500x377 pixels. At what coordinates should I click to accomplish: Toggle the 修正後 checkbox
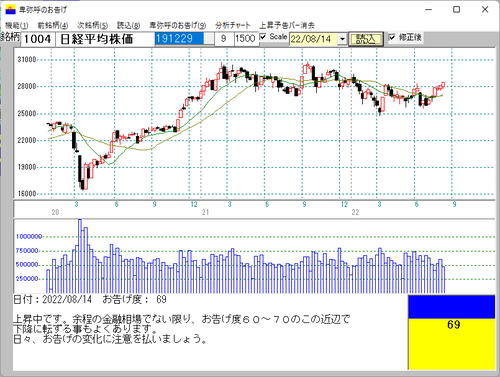point(392,37)
